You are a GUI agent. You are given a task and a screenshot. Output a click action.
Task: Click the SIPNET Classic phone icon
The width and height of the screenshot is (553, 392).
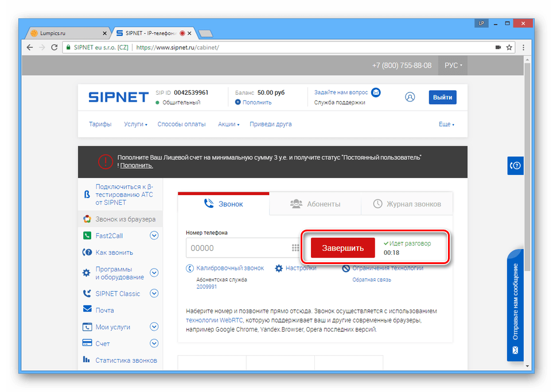pos(87,293)
